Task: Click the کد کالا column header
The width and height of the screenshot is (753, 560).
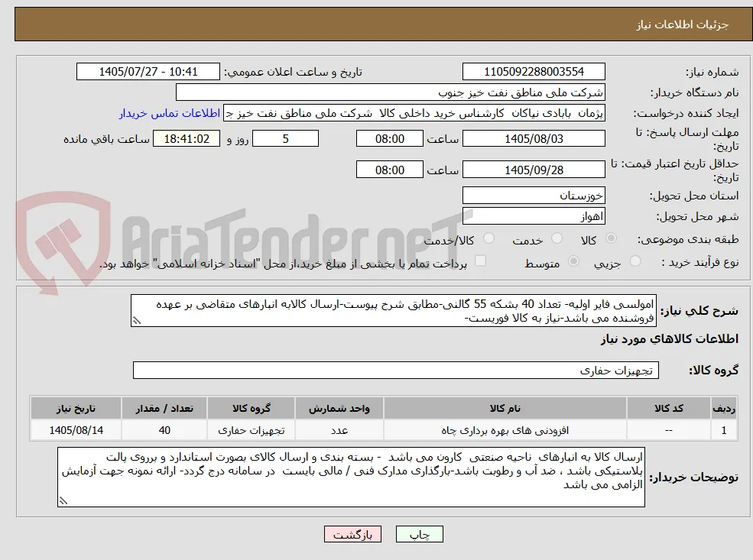Action: point(668,409)
